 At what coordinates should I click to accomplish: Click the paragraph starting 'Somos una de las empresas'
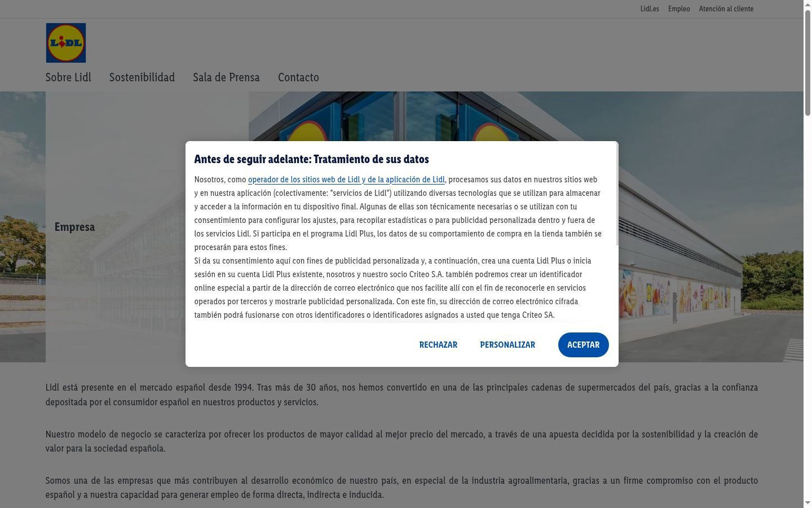pyautogui.click(x=401, y=488)
